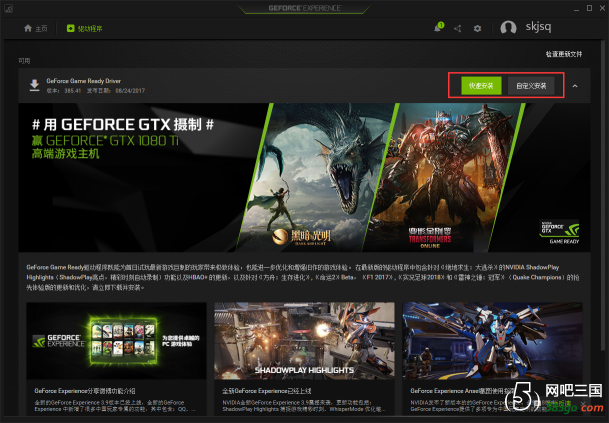Open account name skjsq

pyautogui.click(x=538, y=27)
